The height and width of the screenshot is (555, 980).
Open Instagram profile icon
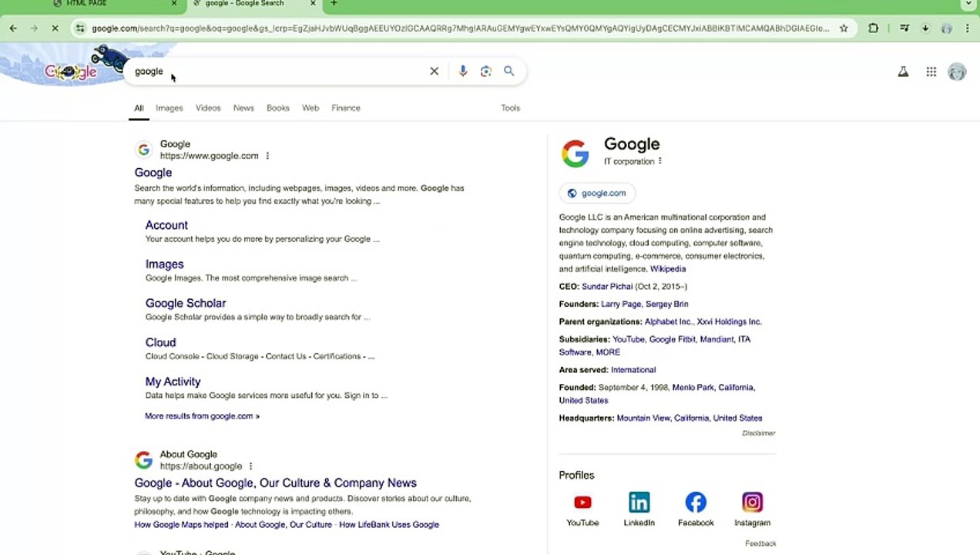752,503
